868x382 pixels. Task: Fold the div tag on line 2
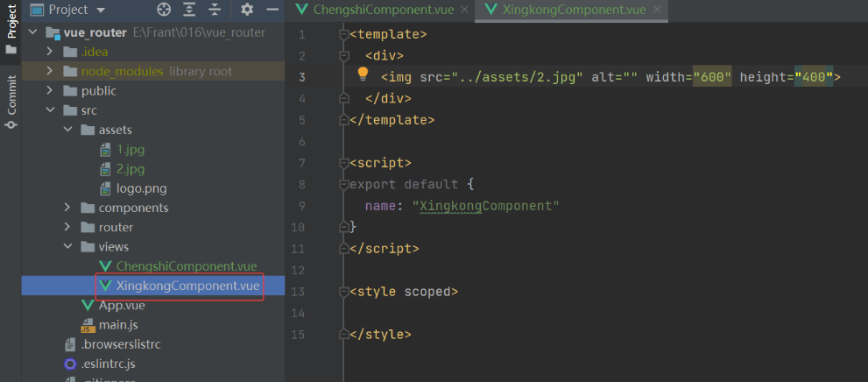click(344, 56)
